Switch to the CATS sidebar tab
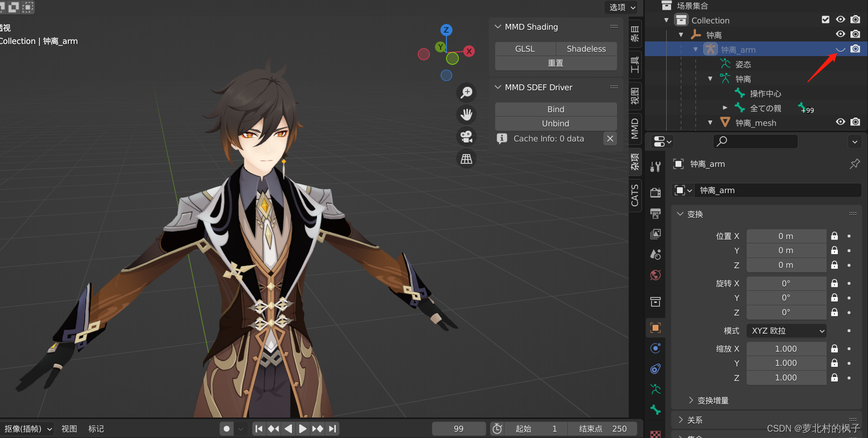The width and height of the screenshot is (868, 438). (635, 195)
